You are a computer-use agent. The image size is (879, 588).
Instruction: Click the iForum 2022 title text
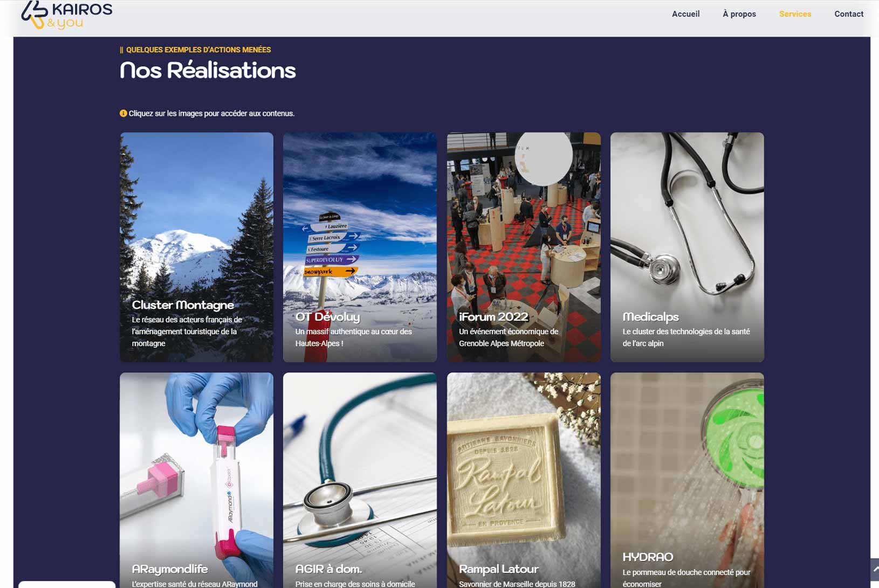click(493, 317)
